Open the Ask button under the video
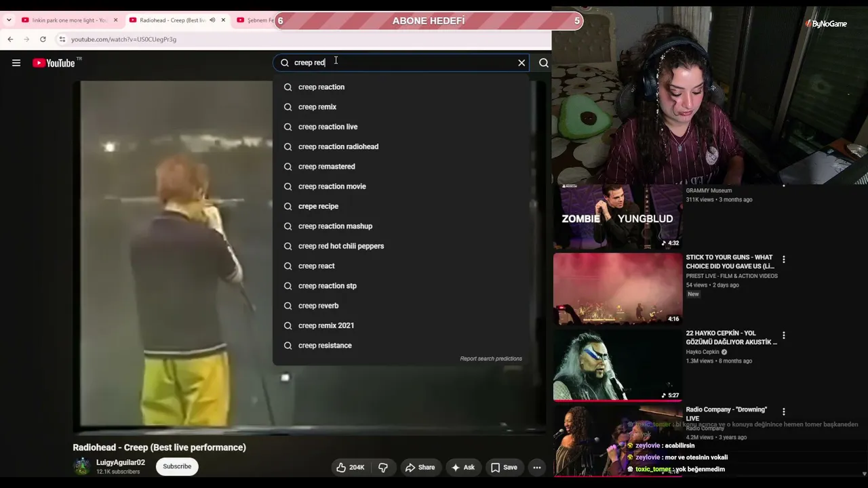Viewport: 868px width, 488px height. coord(462,467)
